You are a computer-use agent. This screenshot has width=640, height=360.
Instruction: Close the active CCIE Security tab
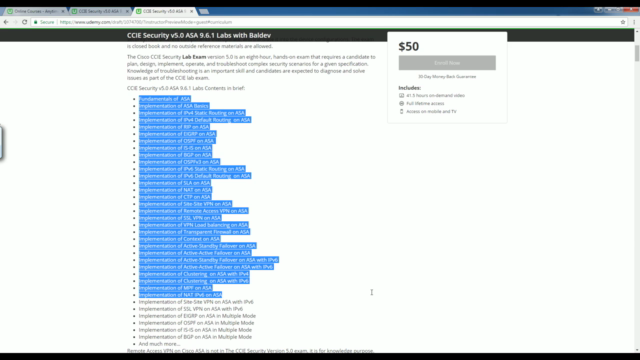[x=191, y=11]
